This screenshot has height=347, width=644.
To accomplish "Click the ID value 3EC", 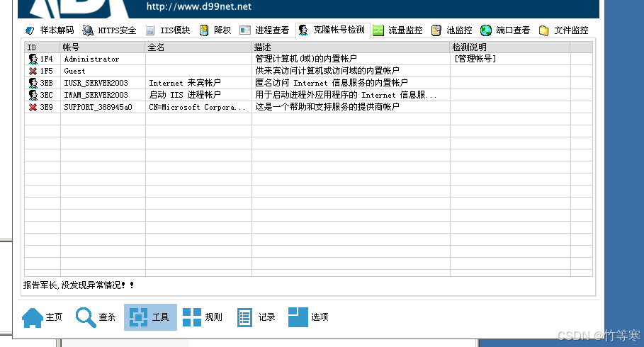I will pos(47,96).
